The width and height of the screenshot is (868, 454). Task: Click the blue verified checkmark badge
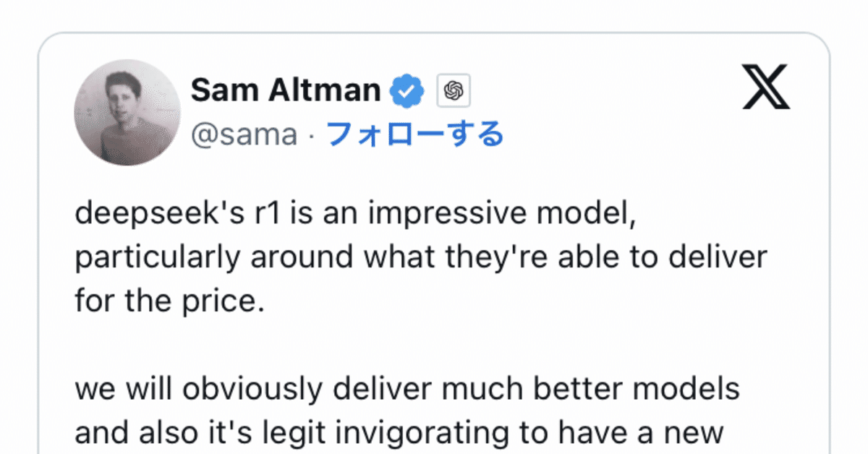[x=408, y=90]
